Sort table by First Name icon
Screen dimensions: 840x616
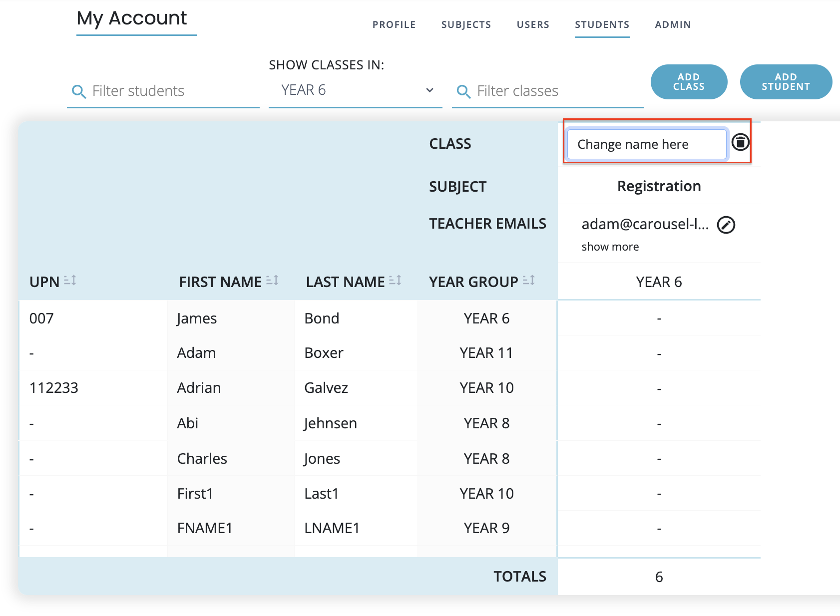[272, 281]
